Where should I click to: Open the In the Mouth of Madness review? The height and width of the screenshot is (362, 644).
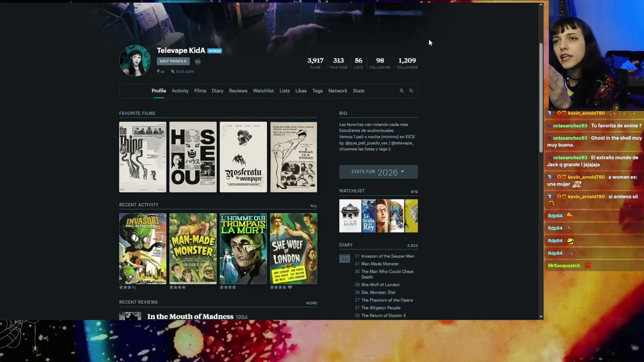point(190,316)
